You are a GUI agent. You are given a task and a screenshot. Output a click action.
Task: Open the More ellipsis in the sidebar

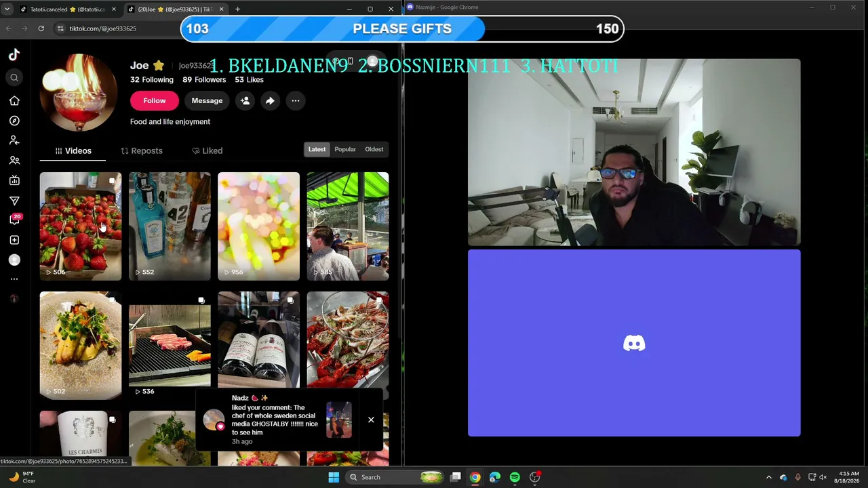(x=14, y=279)
